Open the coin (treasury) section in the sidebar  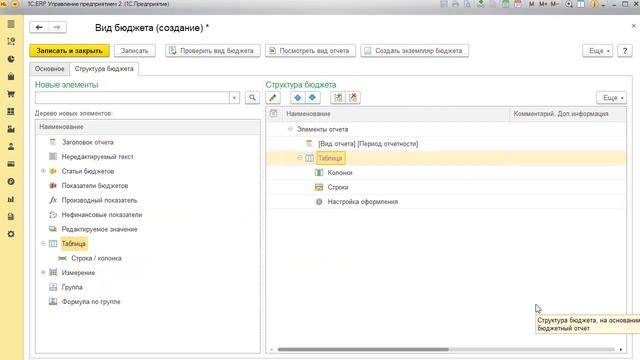(11, 182)
